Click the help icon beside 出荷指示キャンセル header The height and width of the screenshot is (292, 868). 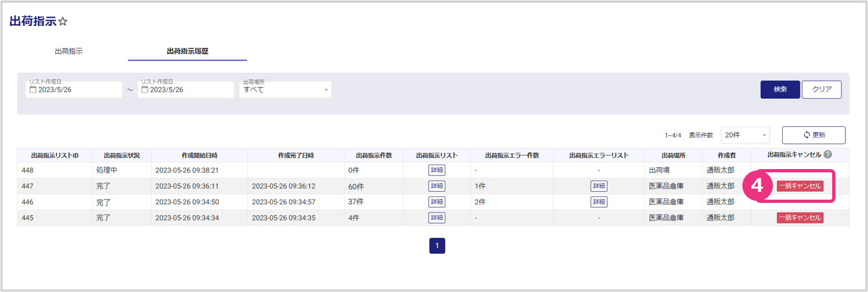tap(828, 155)
